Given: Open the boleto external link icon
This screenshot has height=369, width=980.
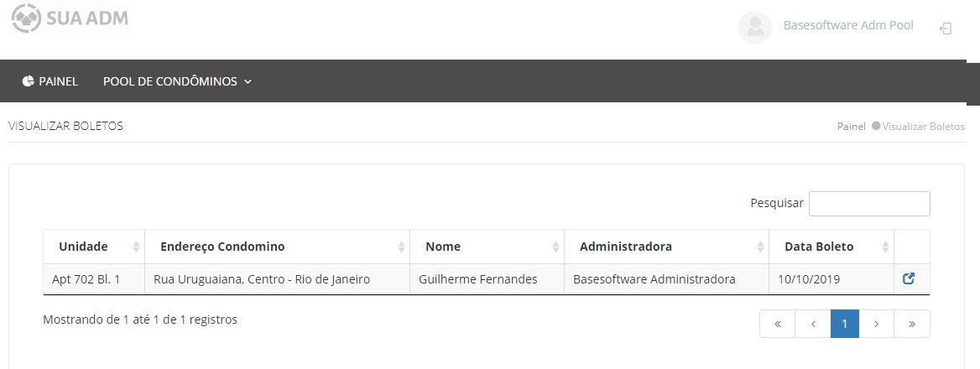Looking at the screenshot, I should [x=909, y=279].
